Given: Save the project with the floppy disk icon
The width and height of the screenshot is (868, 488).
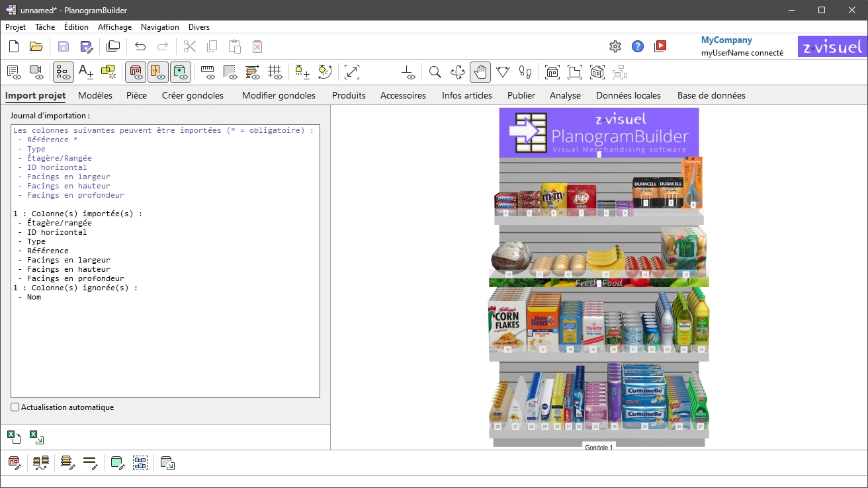Looking at the screenshot, I should pos(64,46).
